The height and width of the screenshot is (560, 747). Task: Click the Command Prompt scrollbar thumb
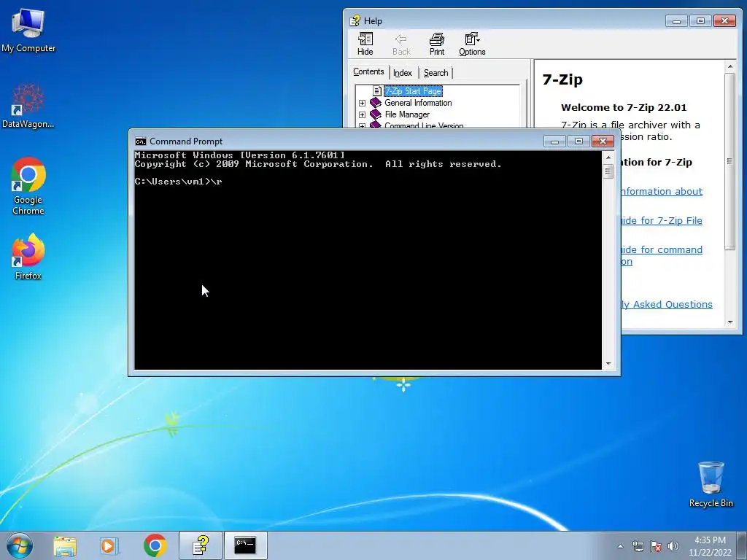tap(608, 171)
